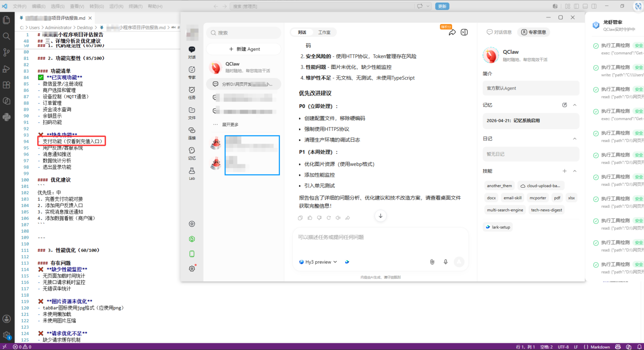
Task: Open the 专家 section in QClaw sidebar
Action: pos(192,72)
